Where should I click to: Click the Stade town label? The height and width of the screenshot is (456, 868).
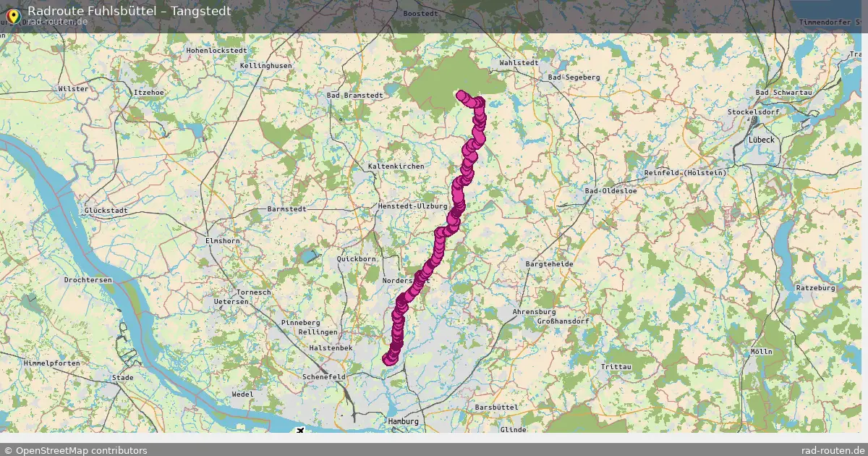click(x=123, y=378)
